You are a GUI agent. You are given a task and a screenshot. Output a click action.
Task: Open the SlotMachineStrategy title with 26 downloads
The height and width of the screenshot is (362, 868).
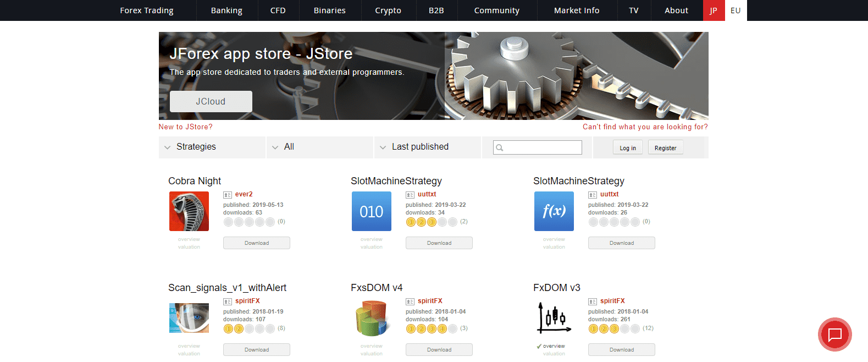579,181
